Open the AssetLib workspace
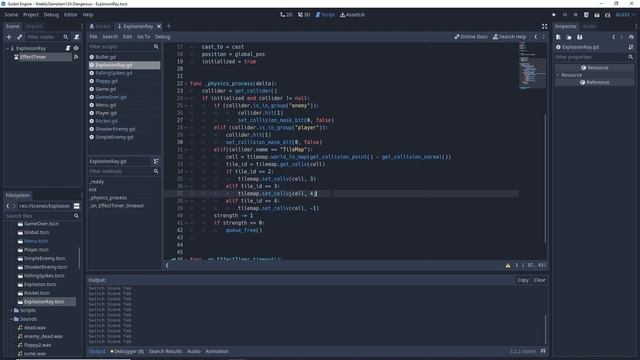Image resolution: width=640 pixels, height=360 pixels. click(x=353, y=15)
